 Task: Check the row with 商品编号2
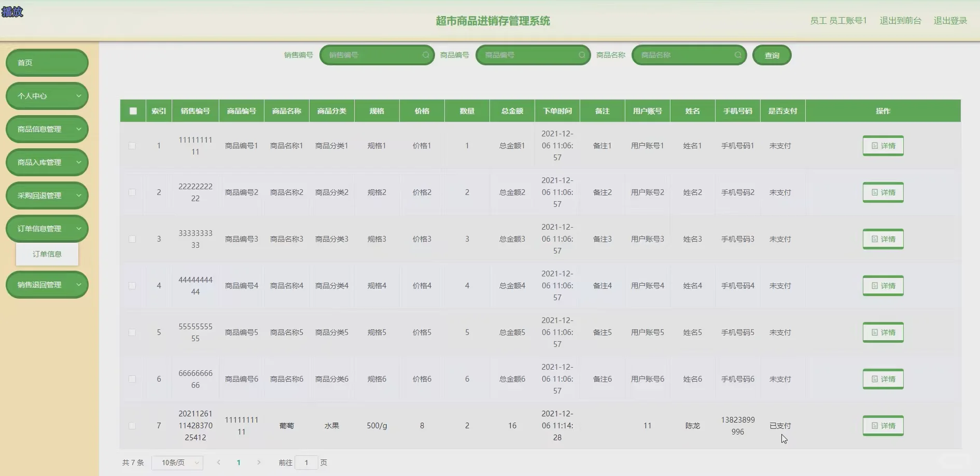point(132,192)
